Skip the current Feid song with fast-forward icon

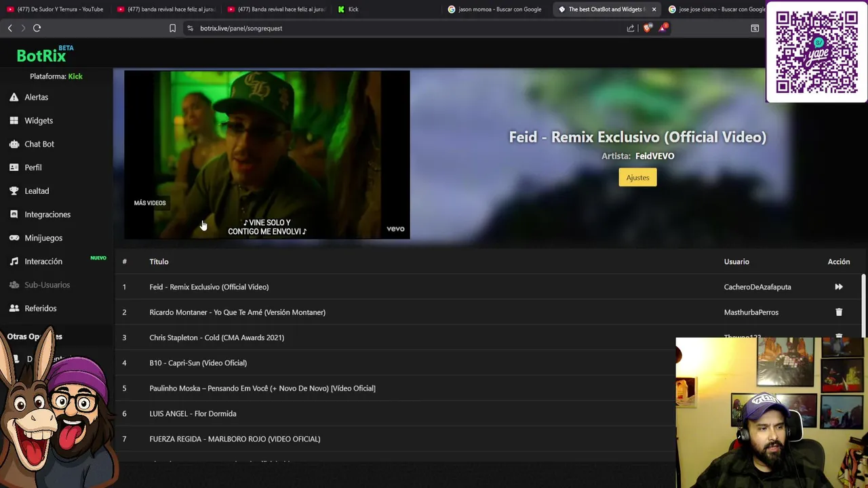tap(839, 287)
